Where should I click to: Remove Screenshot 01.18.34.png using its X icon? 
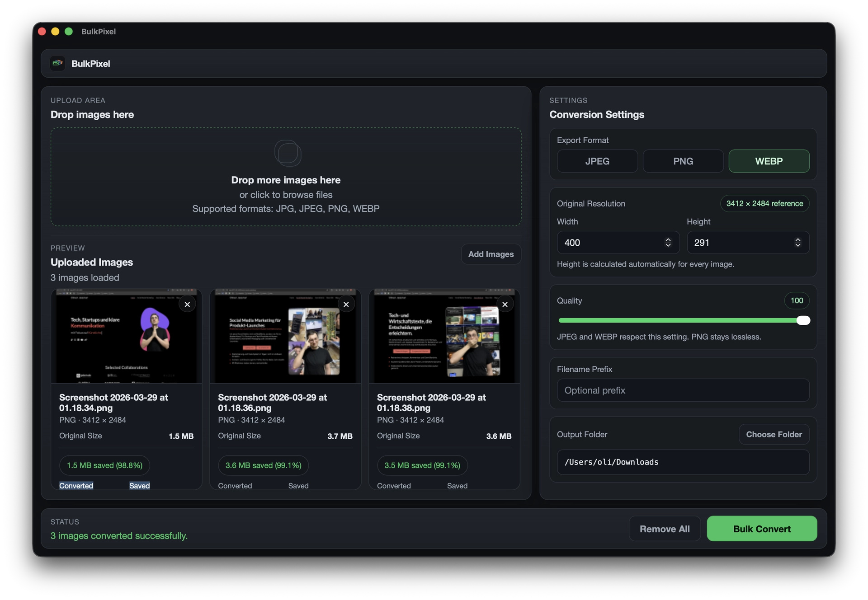187,304
